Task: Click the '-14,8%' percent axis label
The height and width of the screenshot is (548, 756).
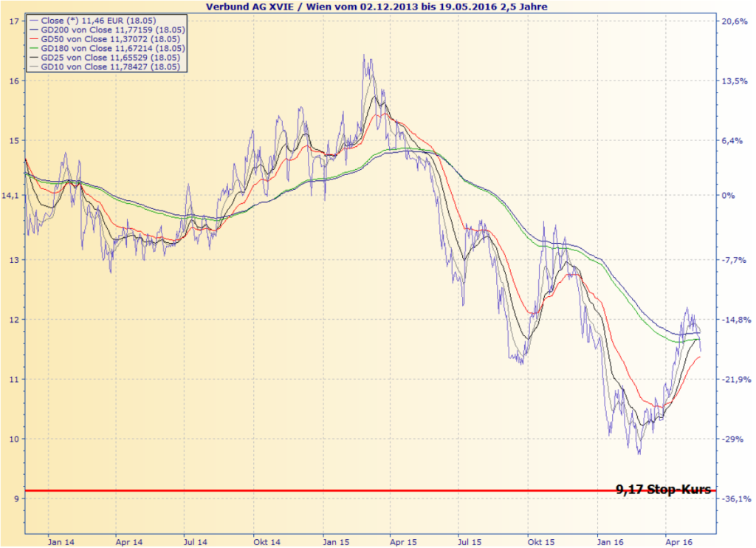Action: (736, 320)
